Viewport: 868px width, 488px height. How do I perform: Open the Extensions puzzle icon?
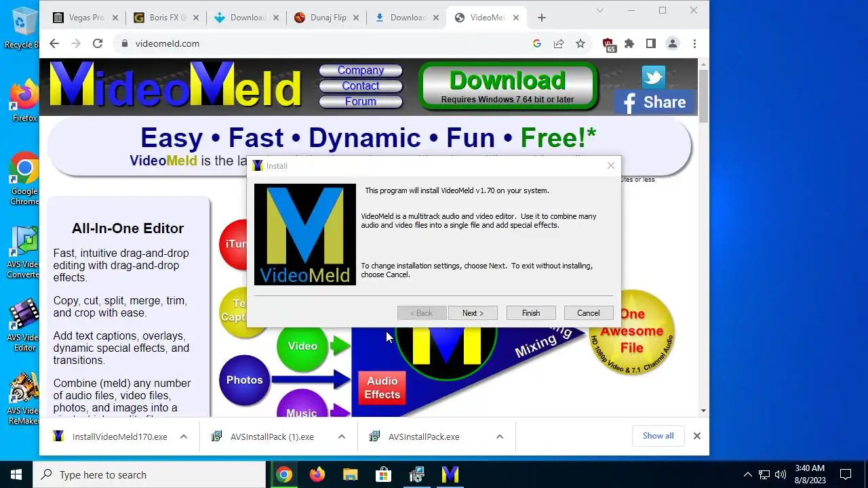[629, 43]
